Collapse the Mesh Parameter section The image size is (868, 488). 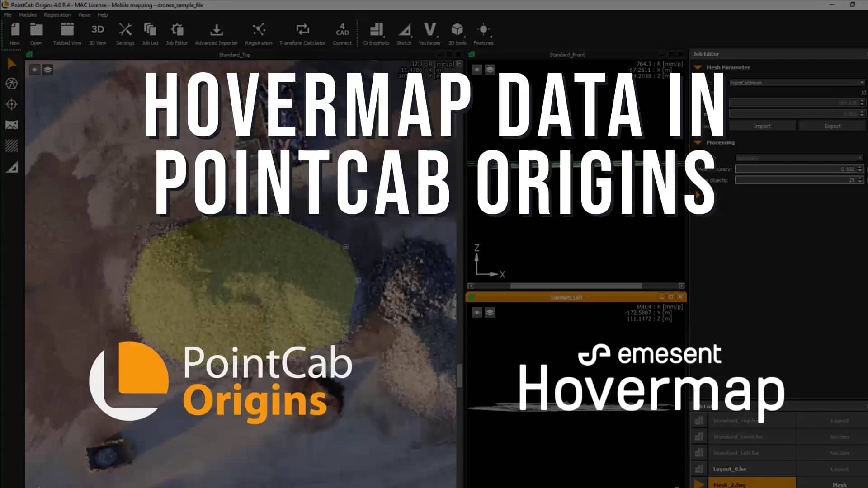(x=697, y=67)
